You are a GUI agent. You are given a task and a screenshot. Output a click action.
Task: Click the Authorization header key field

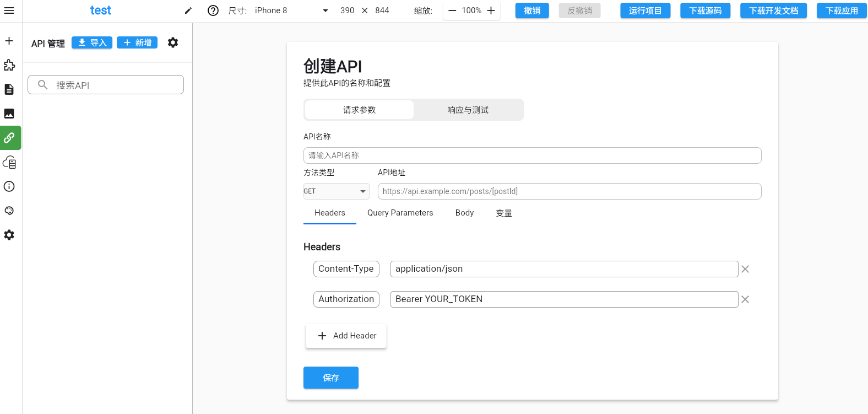coord(346,299)
